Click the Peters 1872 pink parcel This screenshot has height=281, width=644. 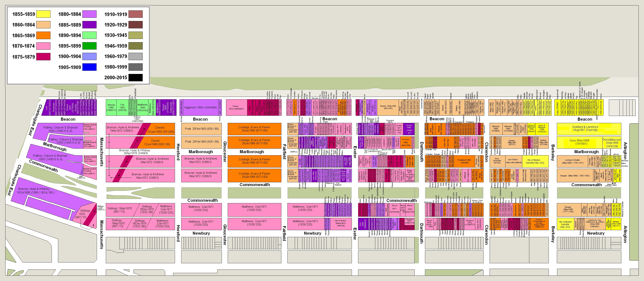click(236, 108)
